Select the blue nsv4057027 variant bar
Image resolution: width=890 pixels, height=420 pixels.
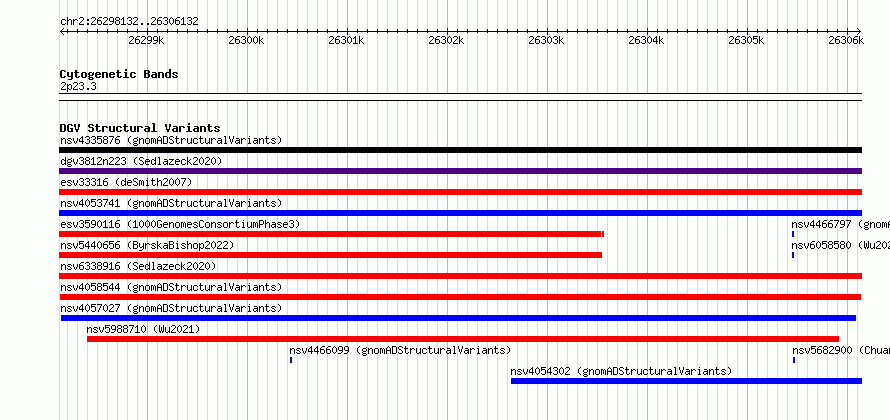(x=458, y=318)
